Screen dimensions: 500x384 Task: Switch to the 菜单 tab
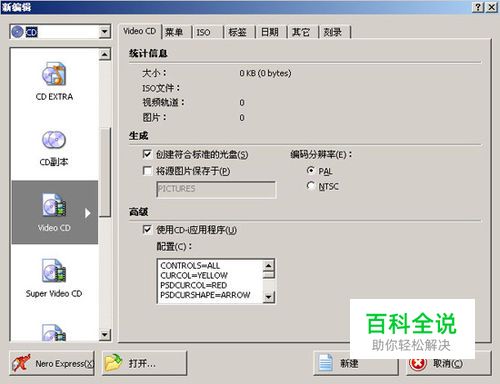tap(176, 32)
